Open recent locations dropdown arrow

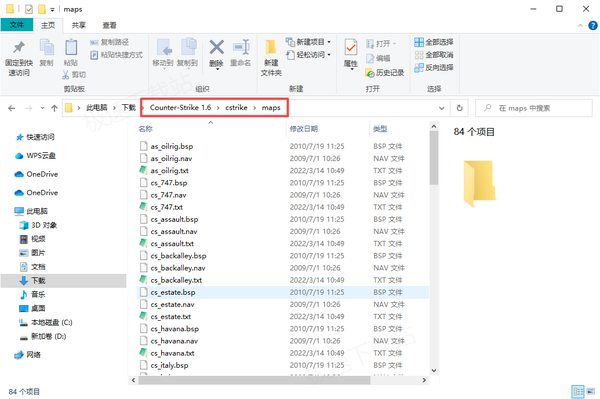click(x=42, y=108)
